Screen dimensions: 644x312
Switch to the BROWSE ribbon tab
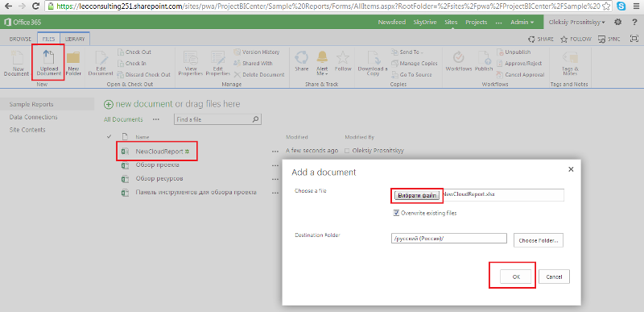(20, 39)
